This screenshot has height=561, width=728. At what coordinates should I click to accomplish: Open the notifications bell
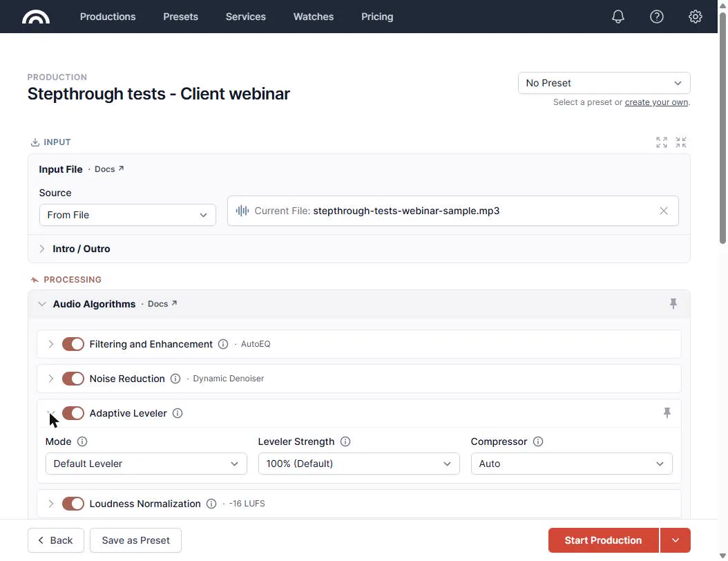(x=618, y=17)
